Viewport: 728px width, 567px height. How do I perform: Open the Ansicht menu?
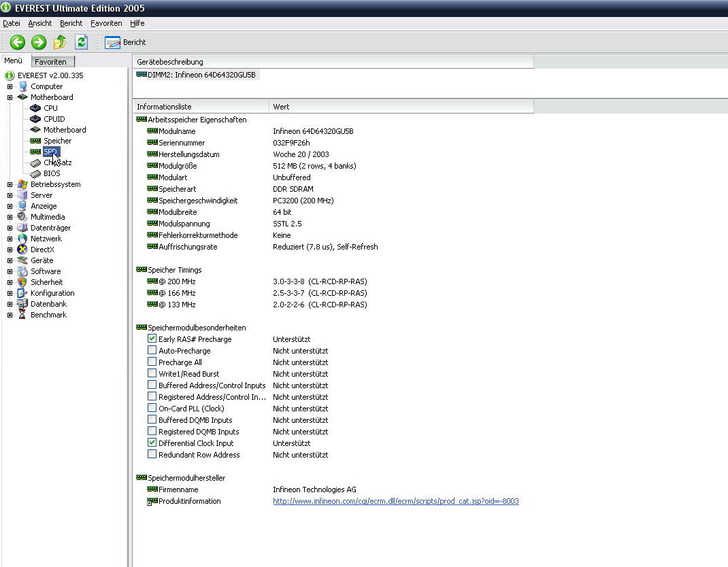40,23
